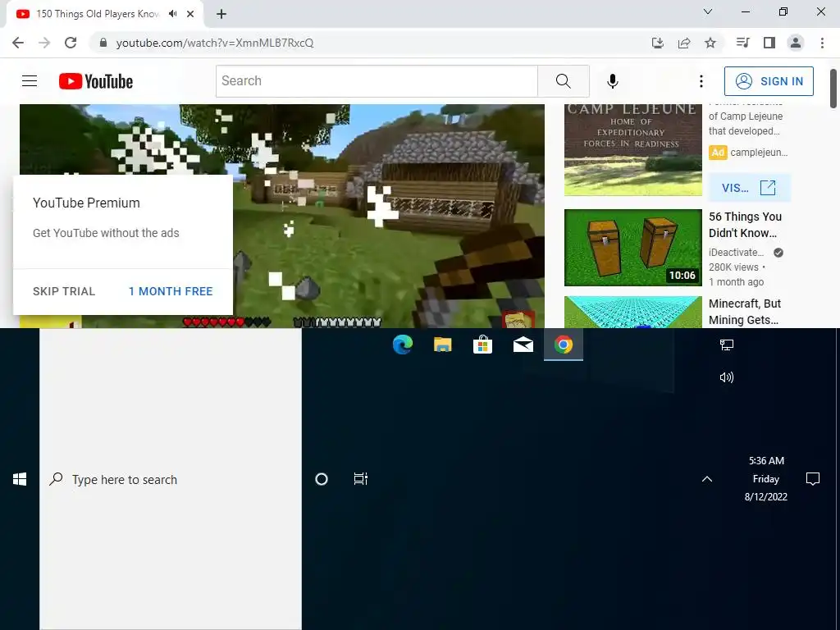Click the page vertical scrollbar
Image resolution: width=840 pixels, height=630 pixels.
coord(833,89)
